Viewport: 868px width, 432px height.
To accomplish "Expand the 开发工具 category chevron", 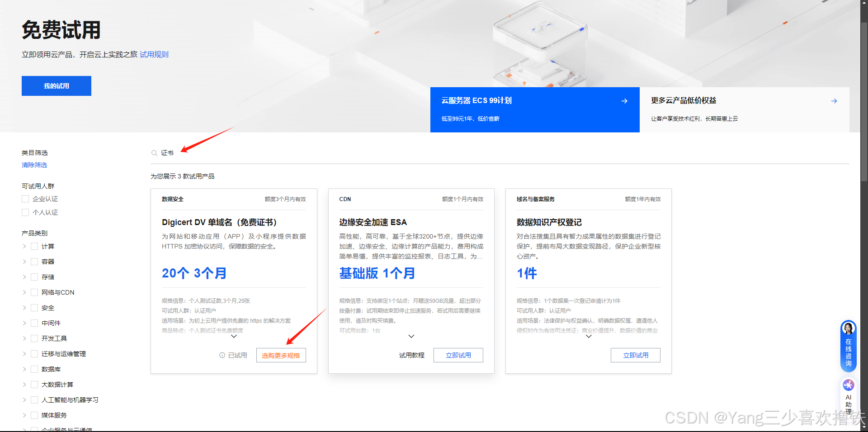I will 24,338.
